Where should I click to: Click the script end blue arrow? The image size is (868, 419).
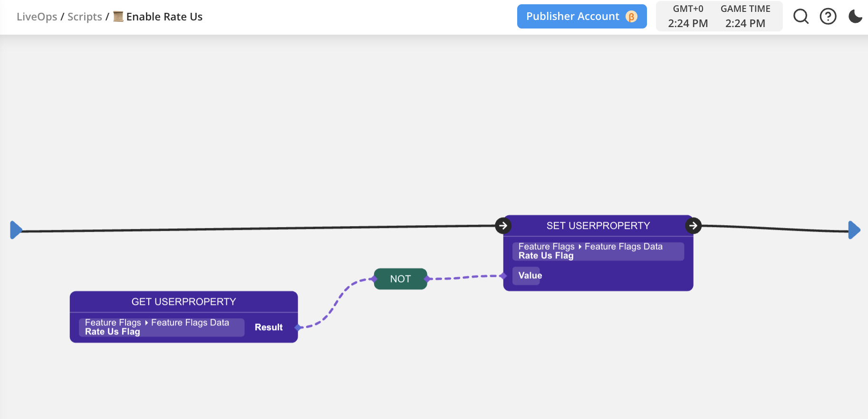coord(854,230)
